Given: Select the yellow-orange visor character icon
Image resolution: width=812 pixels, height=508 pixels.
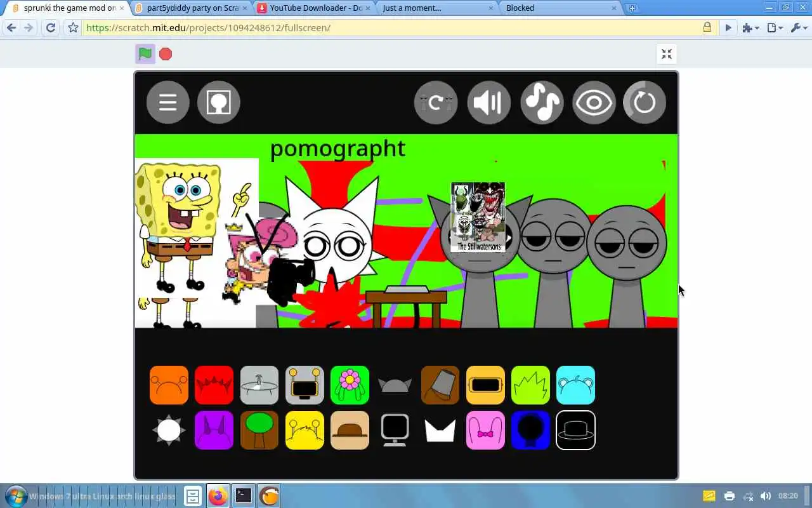Looking at the screenshot, I should tap(485, 385).
